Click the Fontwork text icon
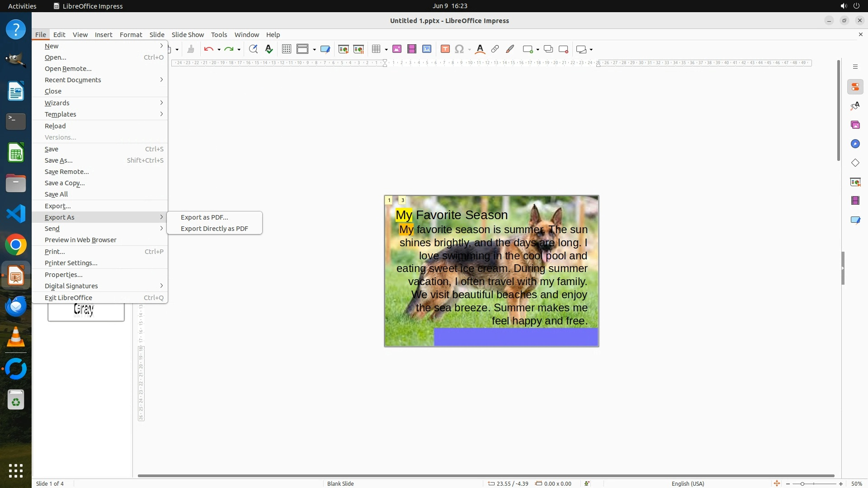The image size is (868, 488). point(480,49)
